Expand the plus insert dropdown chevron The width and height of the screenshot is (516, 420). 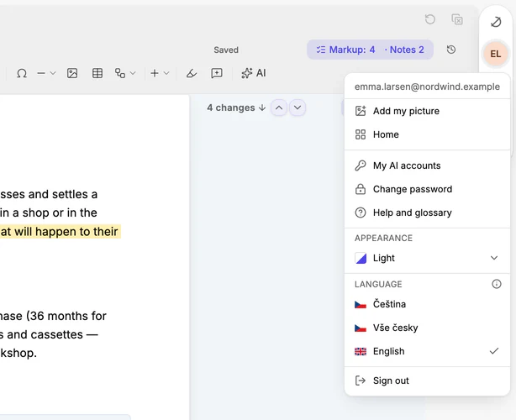click(x=166, y=73)
